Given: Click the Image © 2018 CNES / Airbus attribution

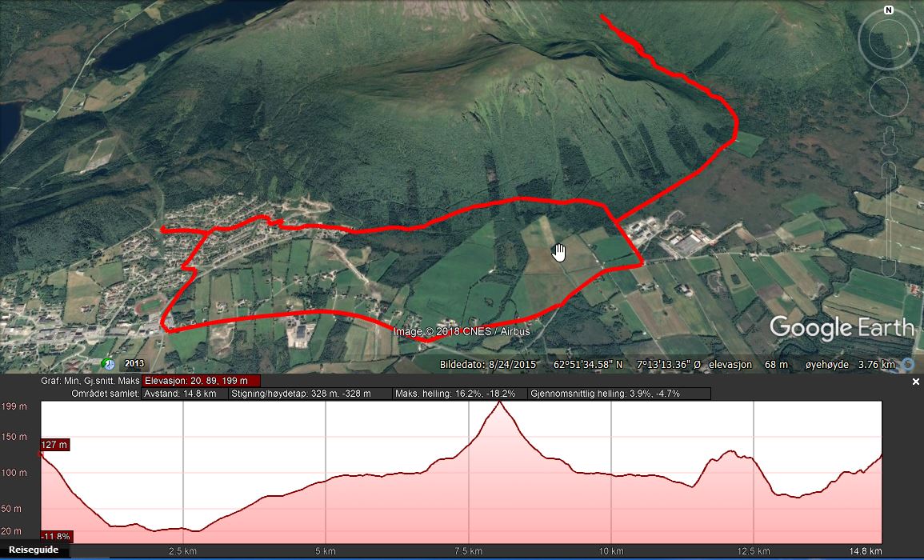Looking at the screenshot, I should pyautogui.click(x=462, y=332).
